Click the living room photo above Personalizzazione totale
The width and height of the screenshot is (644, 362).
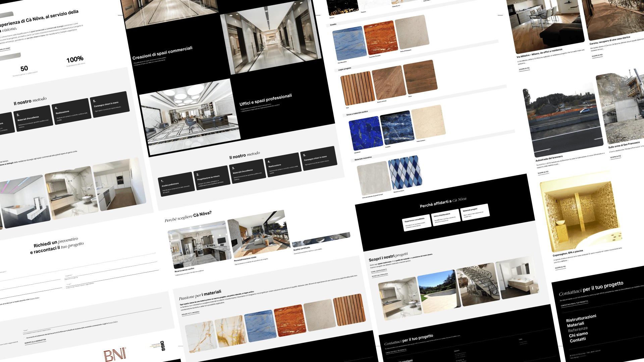click(x=258, y=235)
